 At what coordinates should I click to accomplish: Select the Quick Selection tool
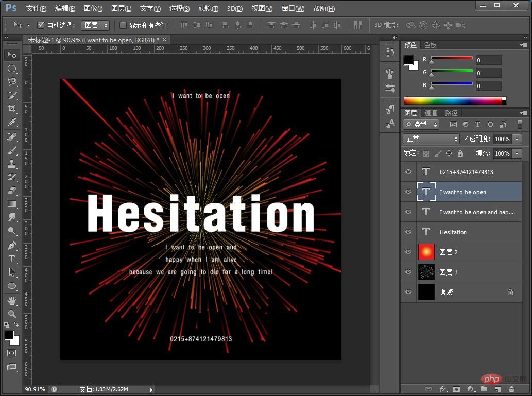(12, 95)
